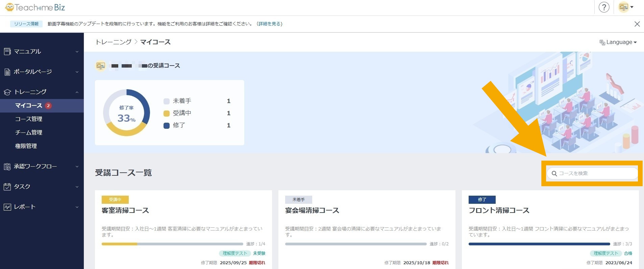Click the マイコース notification badge 2
644x269 pixels.
pos(48,105)
